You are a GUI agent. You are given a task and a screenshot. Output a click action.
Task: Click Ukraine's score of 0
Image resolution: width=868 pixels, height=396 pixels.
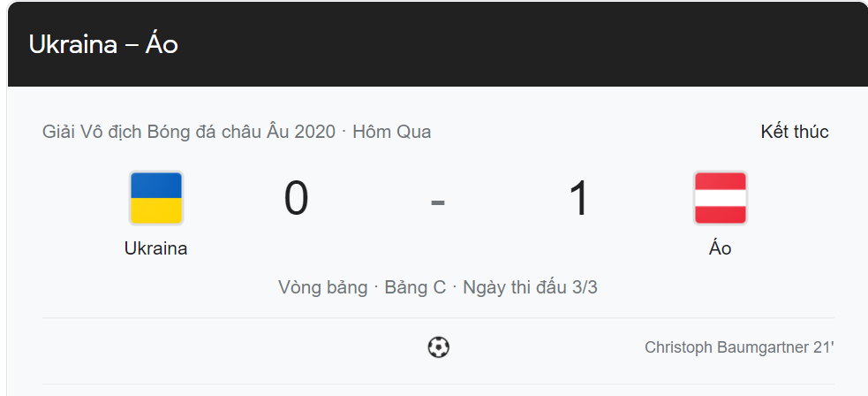tap(296, 199)
